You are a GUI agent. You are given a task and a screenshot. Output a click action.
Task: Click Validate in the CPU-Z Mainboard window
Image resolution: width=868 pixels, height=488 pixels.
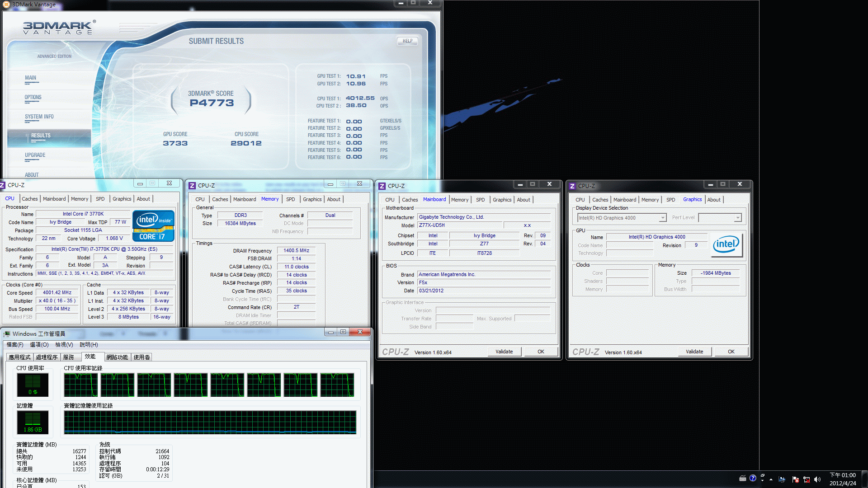tap(504, 352)
